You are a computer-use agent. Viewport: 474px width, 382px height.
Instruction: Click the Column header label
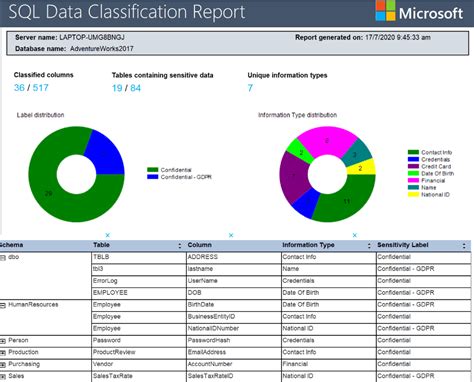199,245
